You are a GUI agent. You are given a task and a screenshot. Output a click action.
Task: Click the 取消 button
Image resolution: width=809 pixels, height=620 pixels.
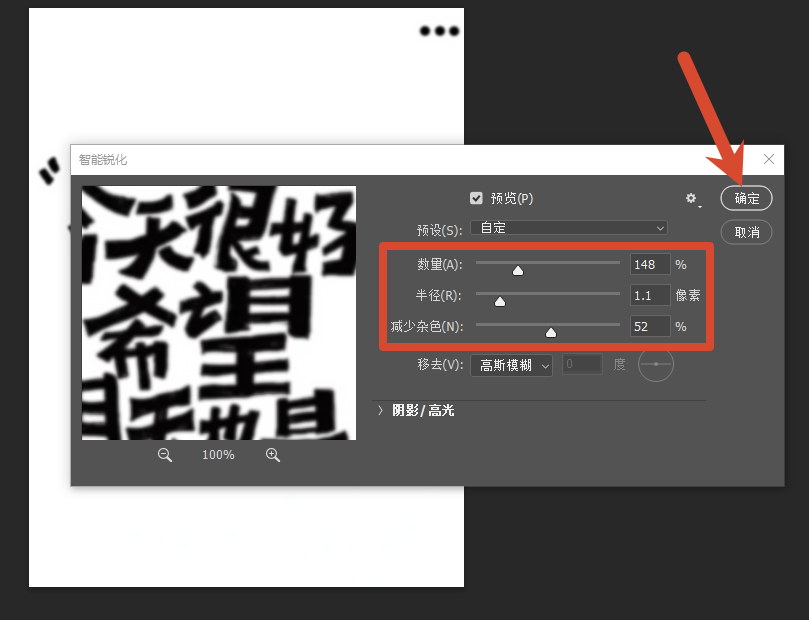tap(746, 232)
